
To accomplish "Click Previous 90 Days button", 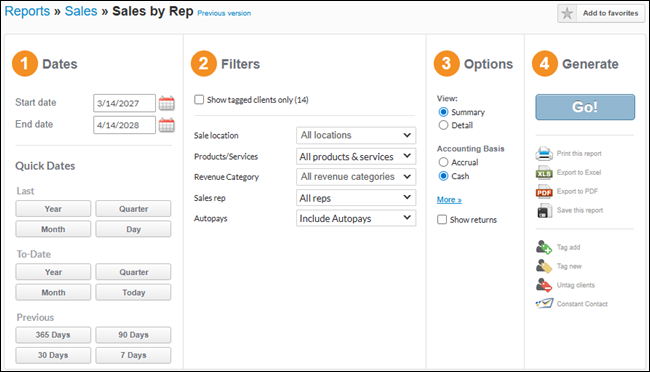I will 133,335.
